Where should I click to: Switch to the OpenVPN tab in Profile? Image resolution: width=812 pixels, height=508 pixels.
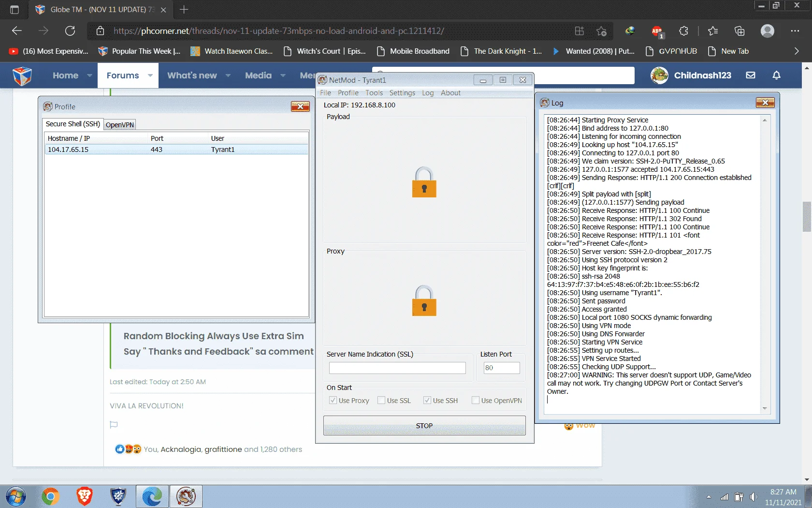[120, 125]
